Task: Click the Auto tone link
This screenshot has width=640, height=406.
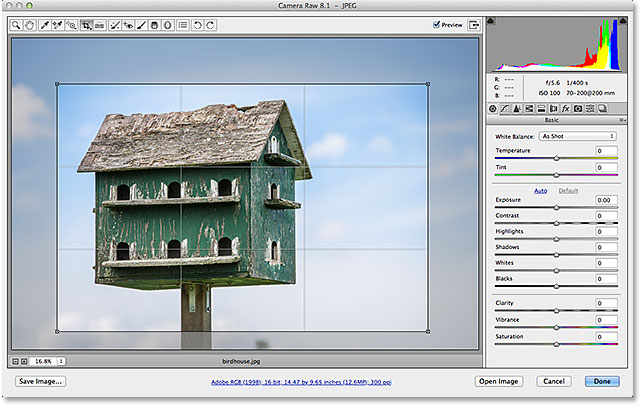Action: [x=540, y=191]
